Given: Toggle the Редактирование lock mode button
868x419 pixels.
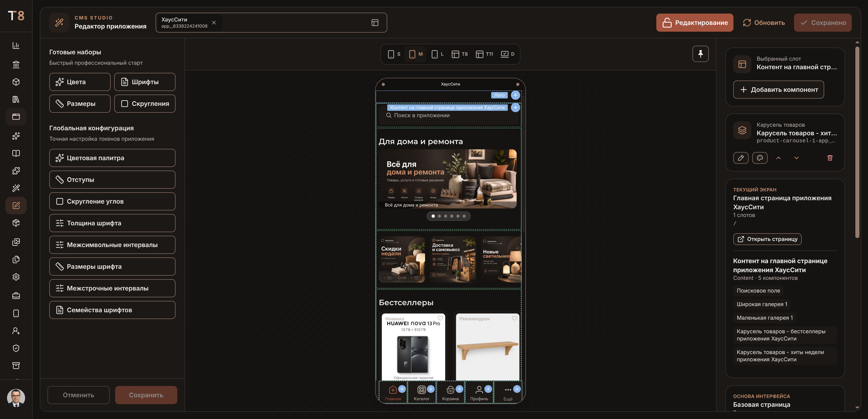Looking at the screenshot, I should [695, 23].
